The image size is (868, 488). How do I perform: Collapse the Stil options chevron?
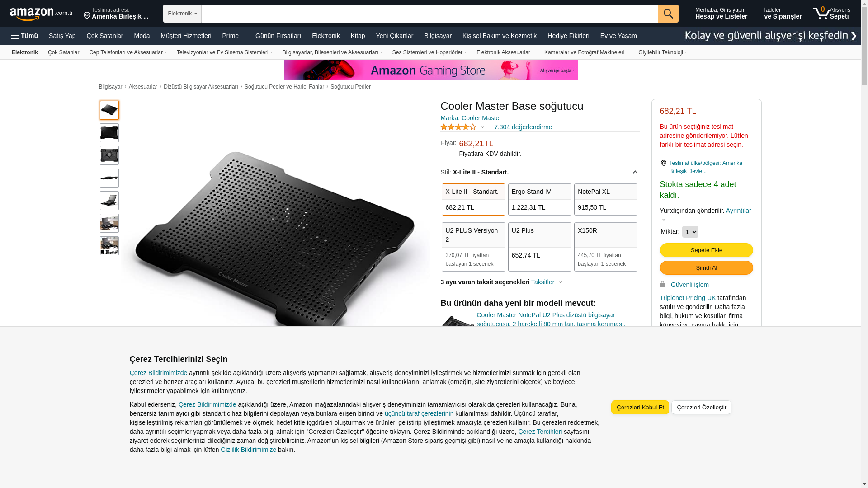pos(635,172)
